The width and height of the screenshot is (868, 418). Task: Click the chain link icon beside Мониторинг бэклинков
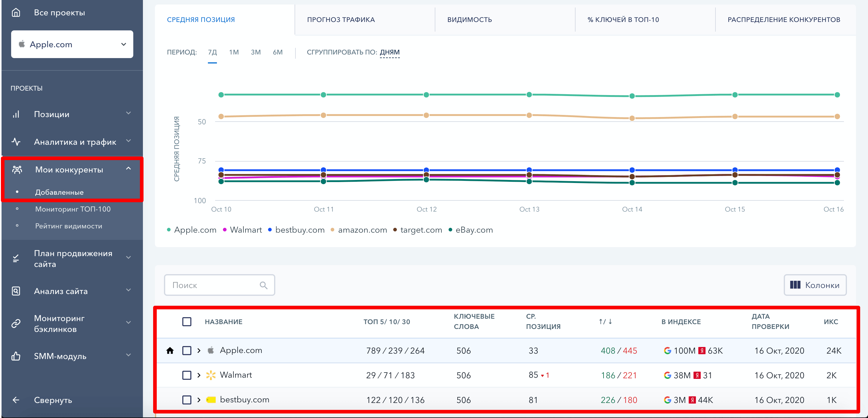16,324
